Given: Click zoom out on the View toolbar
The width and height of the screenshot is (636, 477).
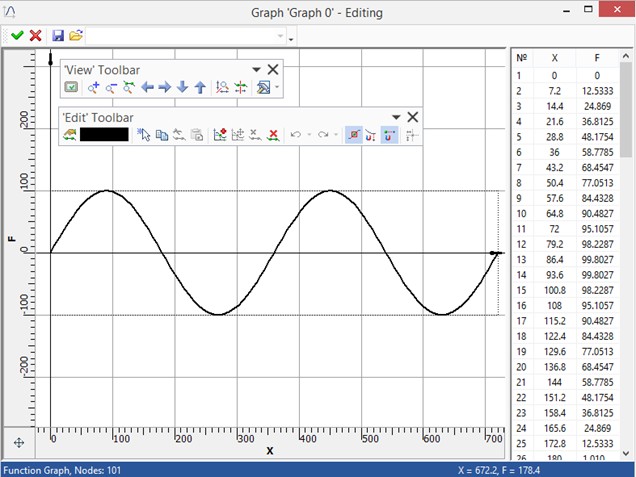Looking at the screenshot, I should tap(111, 88).
